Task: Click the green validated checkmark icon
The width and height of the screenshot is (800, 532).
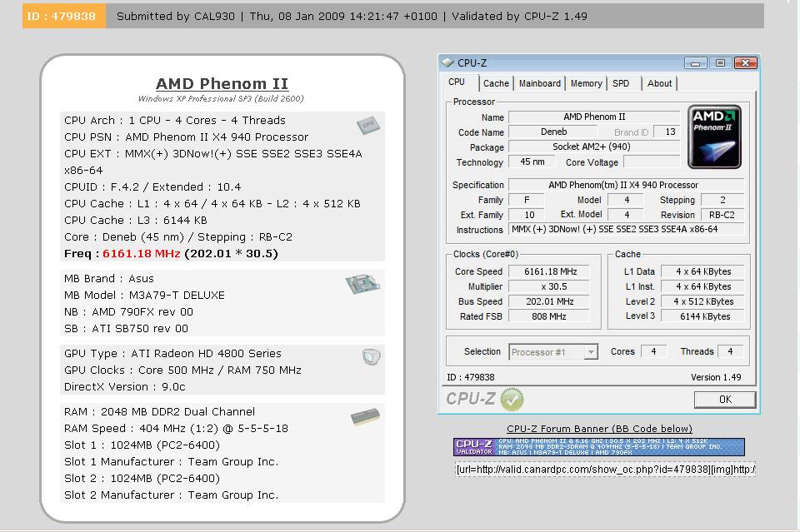Action: 512,399
